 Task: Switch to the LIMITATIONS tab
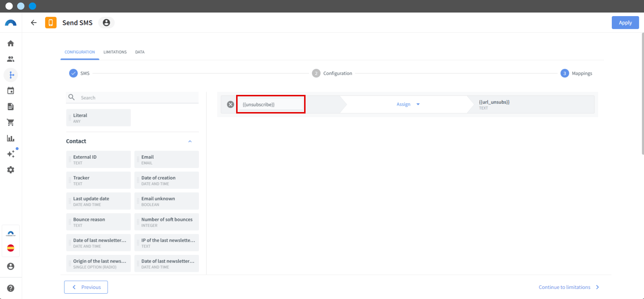pyautogui.click(x=115, y=52)
